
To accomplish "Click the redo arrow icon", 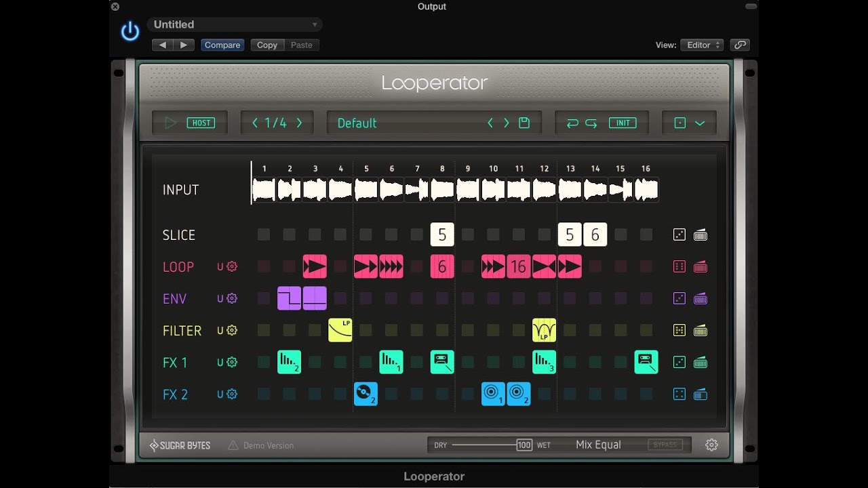I will tap(591, 123).
